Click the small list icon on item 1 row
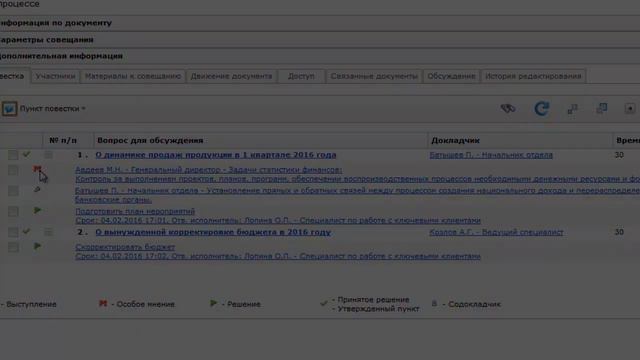The image size is (640, 360). click(49, 154)
